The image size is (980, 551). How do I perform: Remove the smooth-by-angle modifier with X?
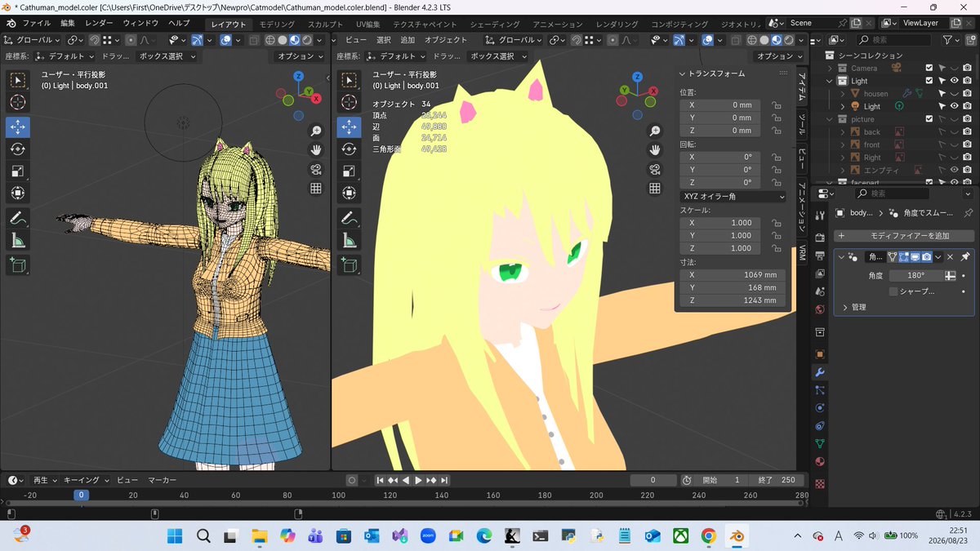pos(950,256)
